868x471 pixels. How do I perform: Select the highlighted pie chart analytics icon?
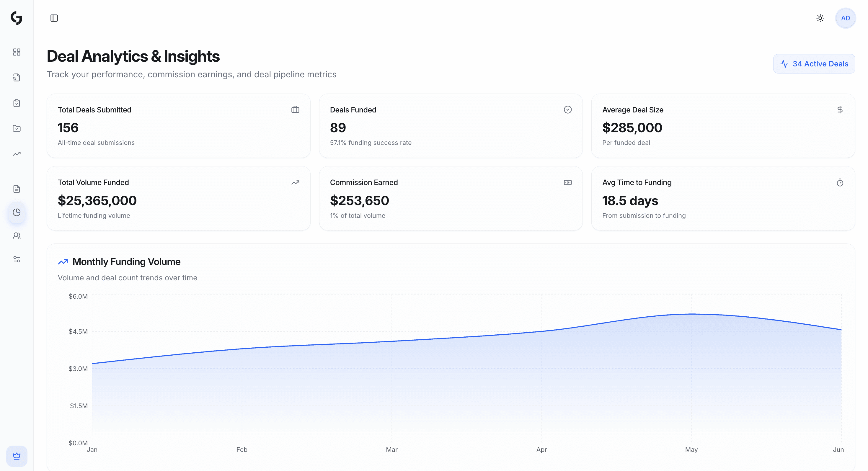17,212
